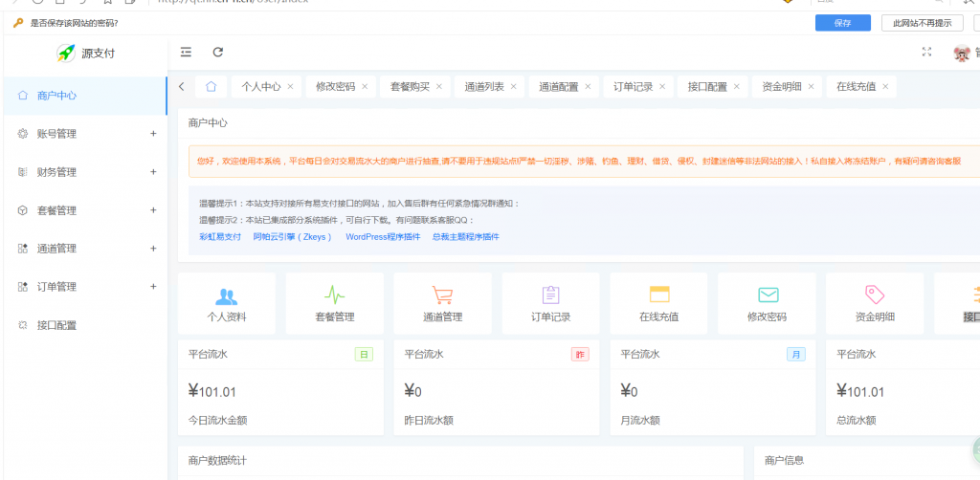The width and height of the screenshot is (980, 480).
Task: Click the 资金明细 price tag icon
Action: (x=875, y=295)
